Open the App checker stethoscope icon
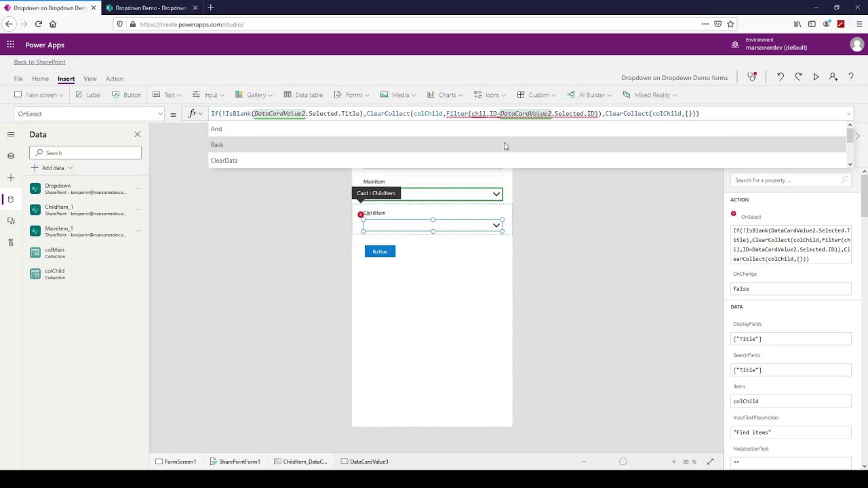868x488 pixels. (x=752, y=77)
